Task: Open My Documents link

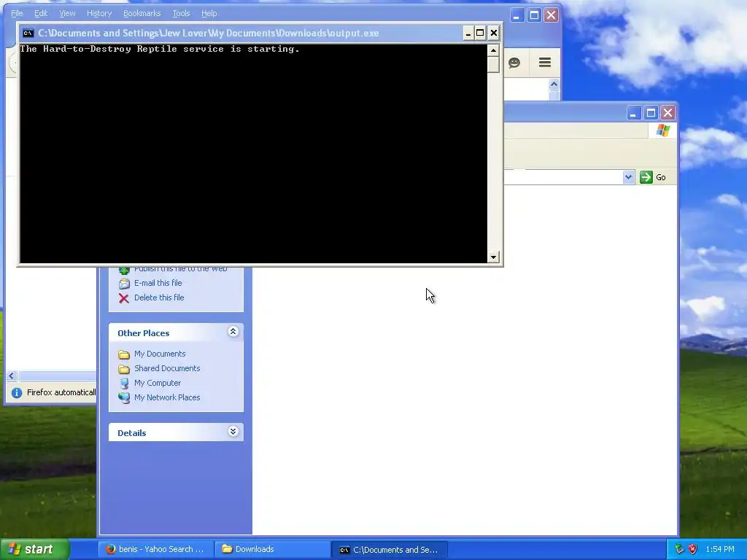Action: click(160, 354)
